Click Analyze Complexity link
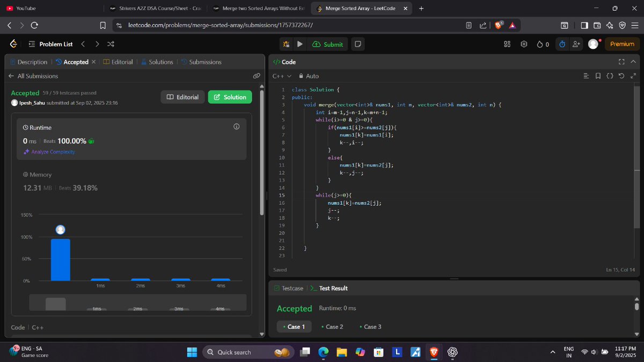Viewport: 644px width, 362px height. coord(49,152)
